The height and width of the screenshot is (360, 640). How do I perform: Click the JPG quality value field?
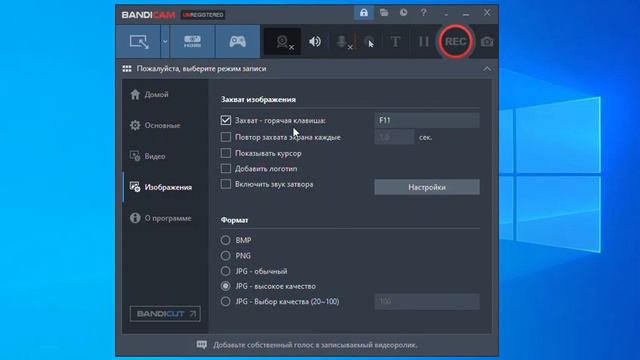point(427,302)
